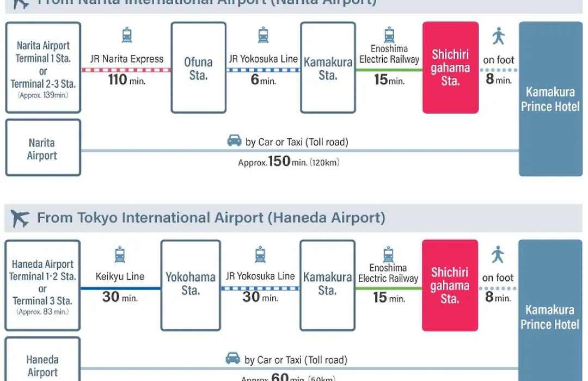Click the Haneda Airport Terminal 1·2 Sta. box
This screenshot has width=588, height=381.
(x=43, y=285)
